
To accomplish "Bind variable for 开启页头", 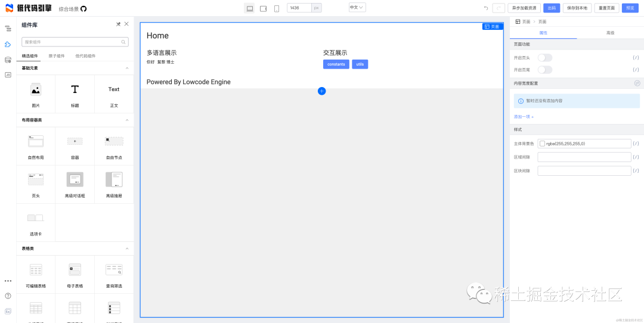I will pos(636,58).
